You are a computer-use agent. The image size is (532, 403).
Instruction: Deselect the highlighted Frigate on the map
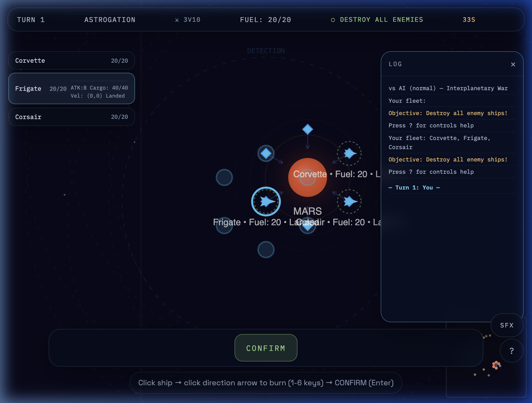266,201
